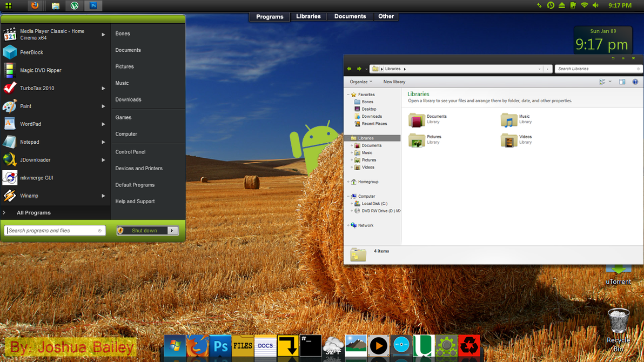Expand the Shut down options arrow

[172, 231]
